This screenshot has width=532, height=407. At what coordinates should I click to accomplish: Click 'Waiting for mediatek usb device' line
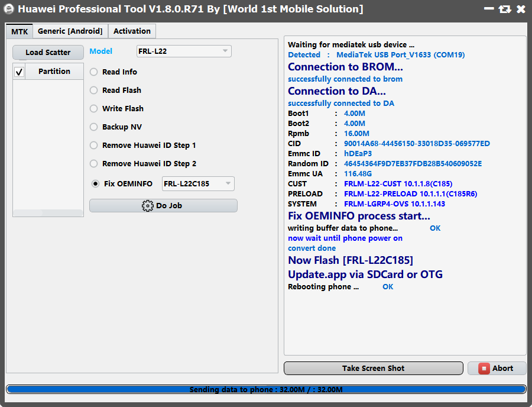click(351, 45)
